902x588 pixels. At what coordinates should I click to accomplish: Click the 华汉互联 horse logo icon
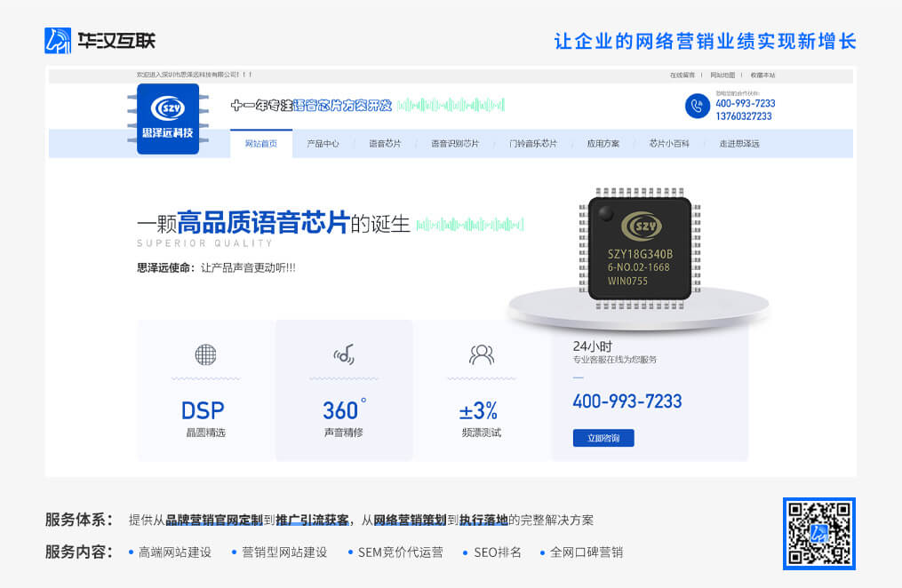[58, 41]
